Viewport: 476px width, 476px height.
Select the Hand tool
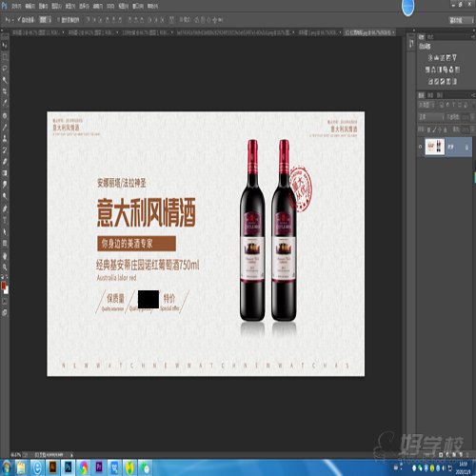pos(5,256)
